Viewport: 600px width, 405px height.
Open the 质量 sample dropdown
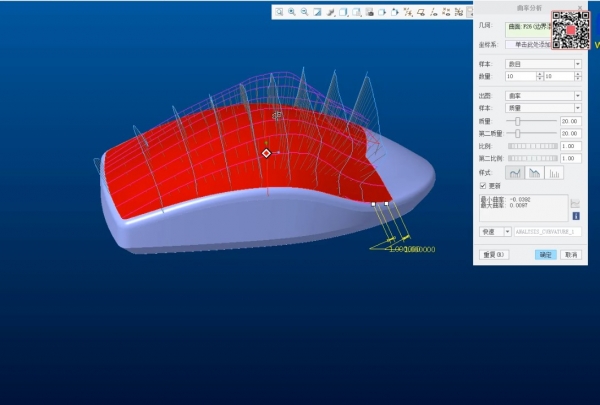(577, 108)
